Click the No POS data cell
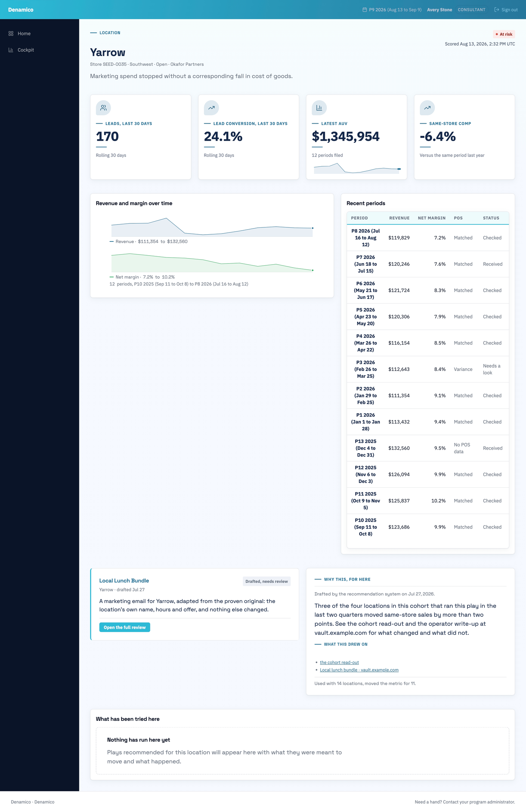 pyautogui.click(x=462, y=448)
